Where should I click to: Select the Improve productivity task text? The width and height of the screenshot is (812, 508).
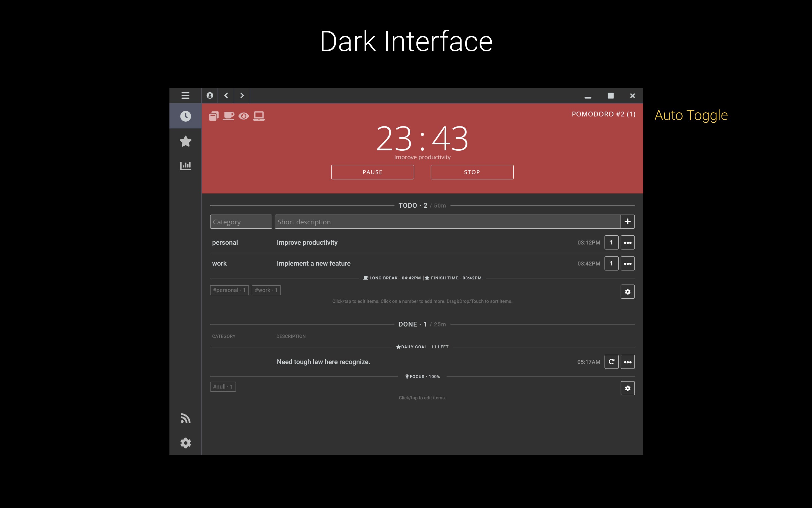307,243
